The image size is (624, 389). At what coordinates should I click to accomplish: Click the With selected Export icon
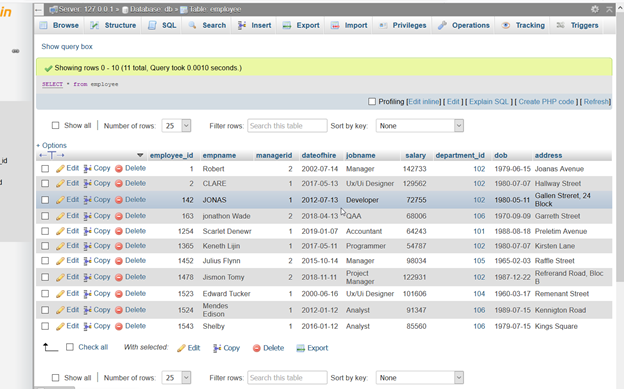[x=300, y=348]
